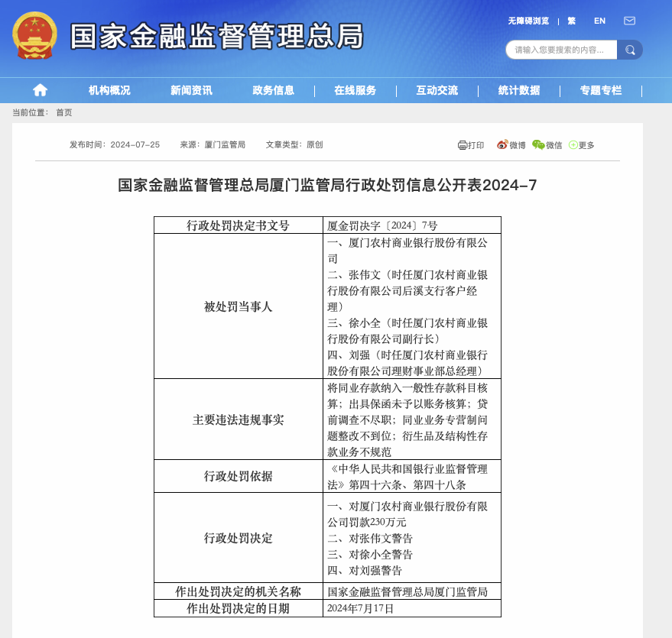Viewport: 672px width, 638px height.
Task: Click the site search input field
Action: [x=561, y=50]
